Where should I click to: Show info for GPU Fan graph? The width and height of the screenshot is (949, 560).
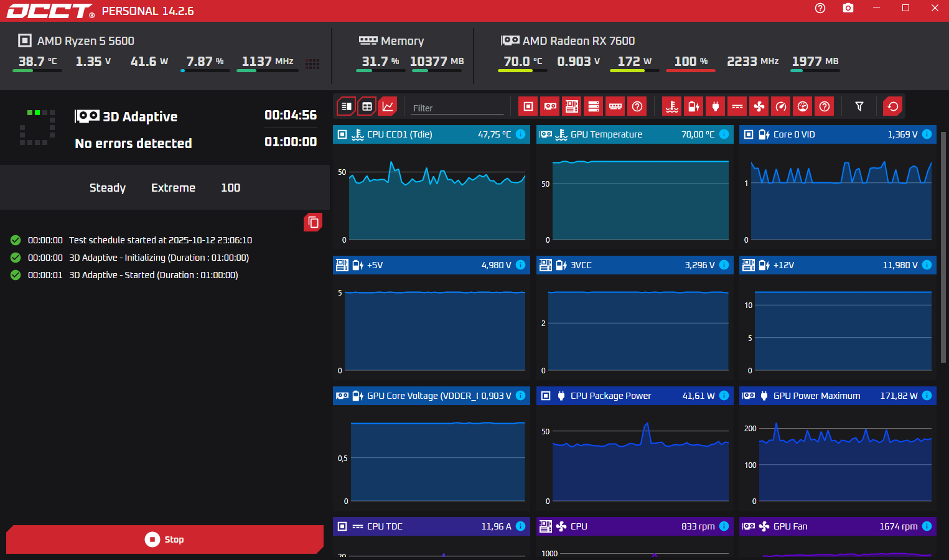(927, 526)
